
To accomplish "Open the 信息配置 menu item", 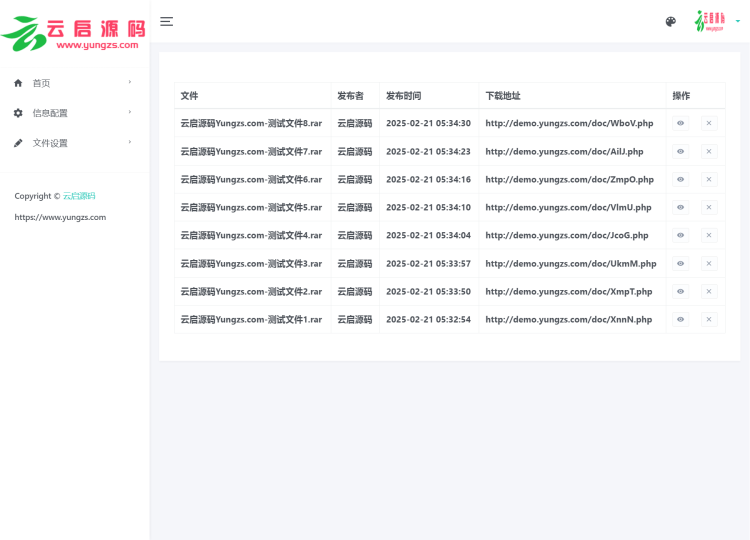I will (x=50, y=113).
